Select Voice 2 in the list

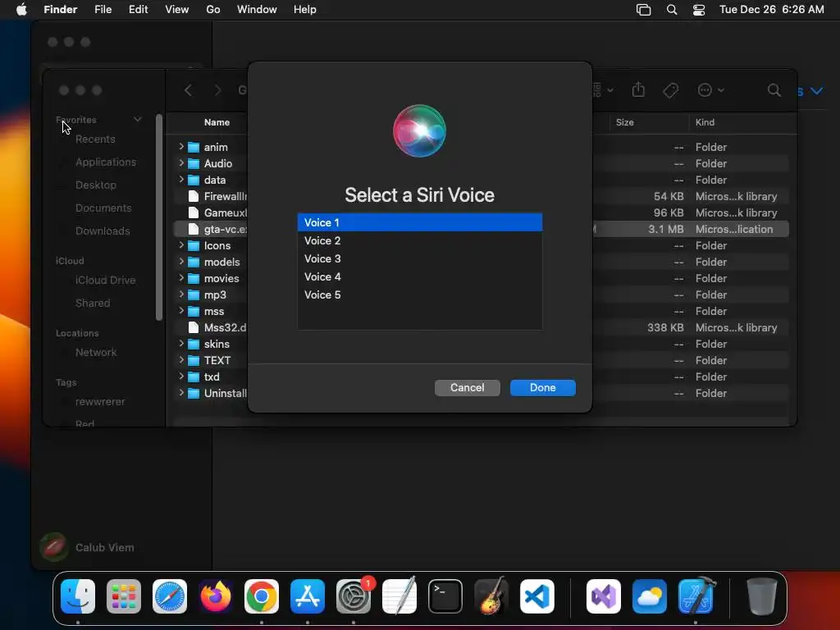[x=420, y=240]
